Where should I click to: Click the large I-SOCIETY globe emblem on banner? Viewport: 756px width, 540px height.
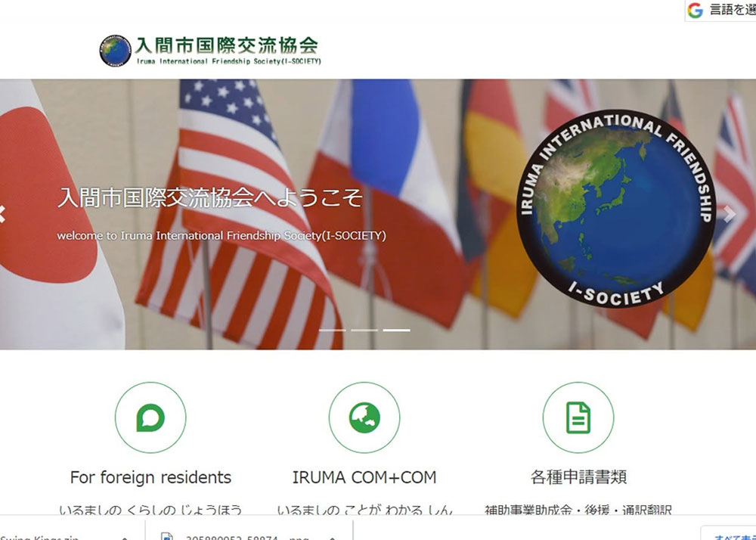point(615,209)
